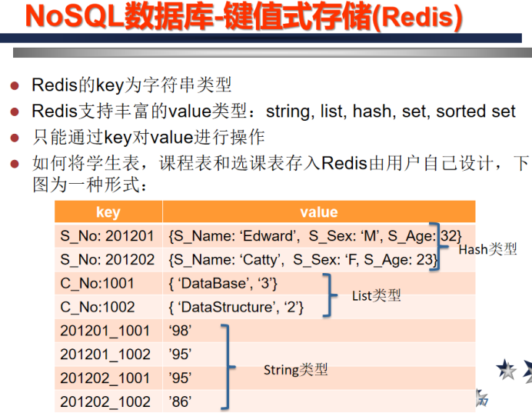
Task: Click the value cell containing 'Edward'
Action: pos(319,236)
